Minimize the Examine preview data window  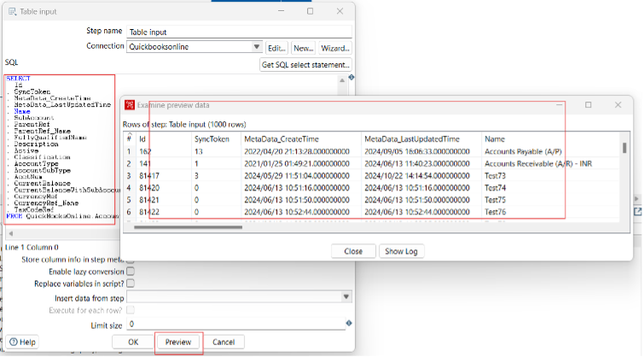(x=560, y=104)
